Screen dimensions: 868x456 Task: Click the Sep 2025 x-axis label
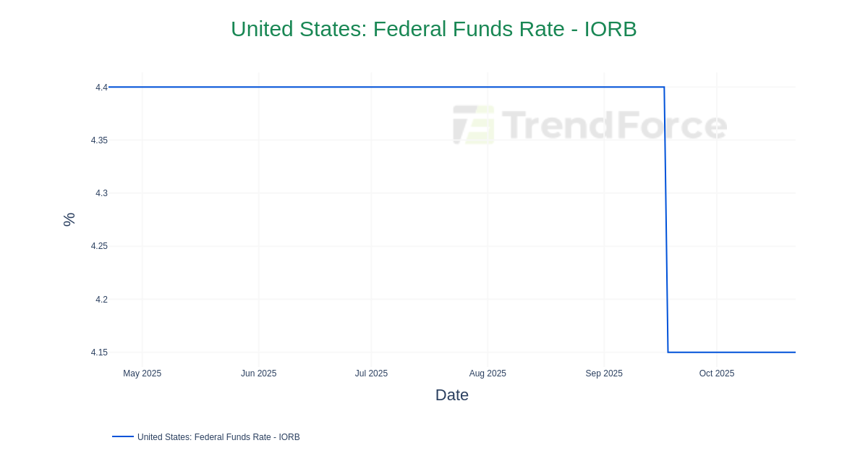click(604, 373)
